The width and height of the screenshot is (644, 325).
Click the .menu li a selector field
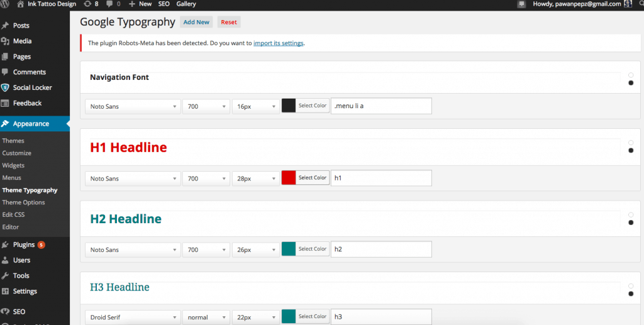pos(381,106)
